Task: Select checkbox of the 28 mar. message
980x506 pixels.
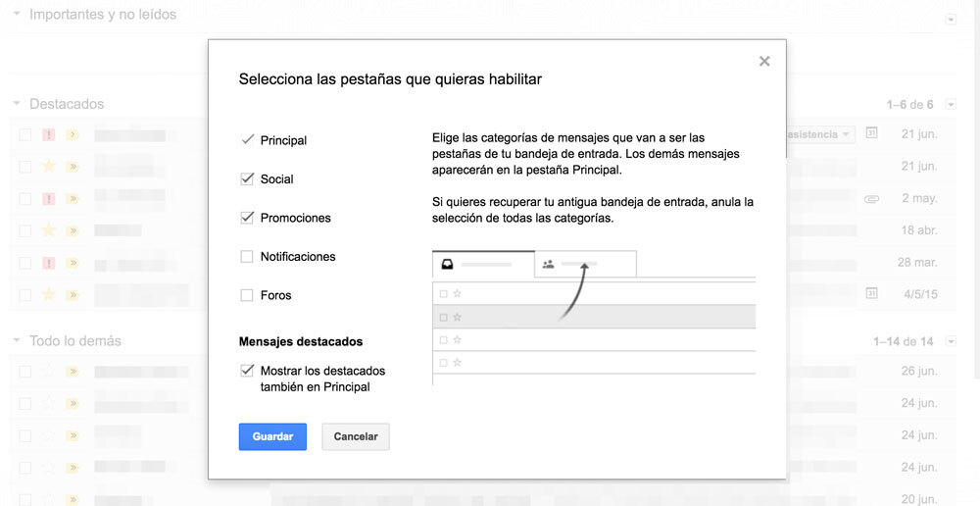Action: pyautogui.click(x=25, y=263)
